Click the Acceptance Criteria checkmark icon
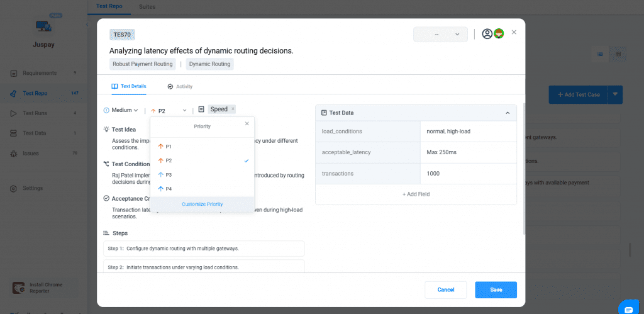Viewport: 644px width, 314px height. tap(106, 198)
